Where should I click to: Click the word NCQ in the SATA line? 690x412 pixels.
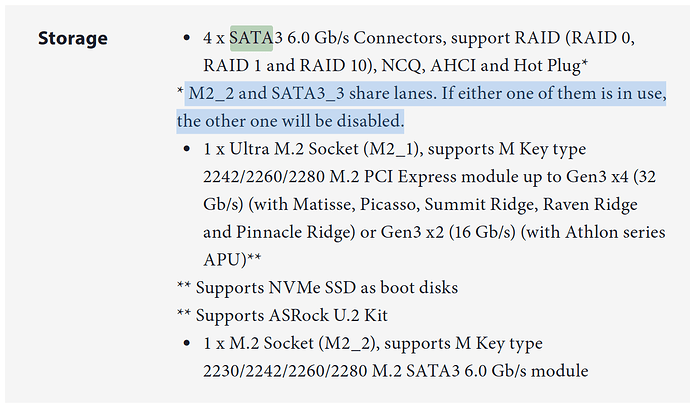[400, 64]
